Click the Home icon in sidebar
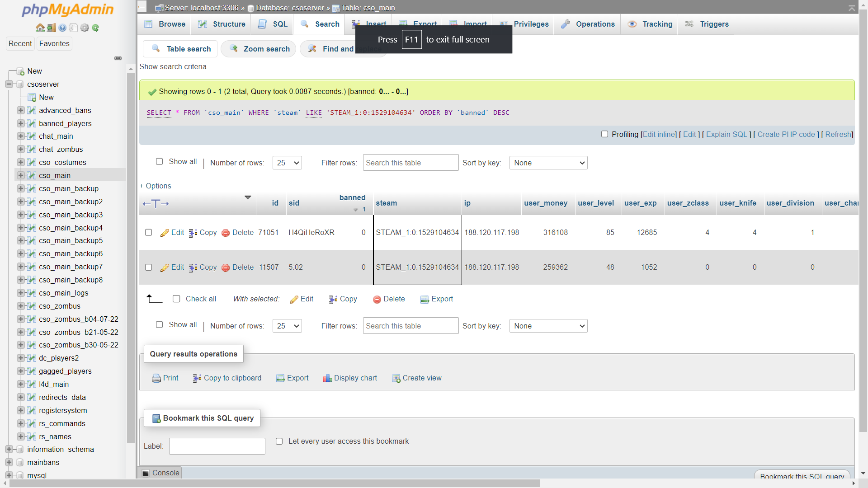 pos(40,28)
